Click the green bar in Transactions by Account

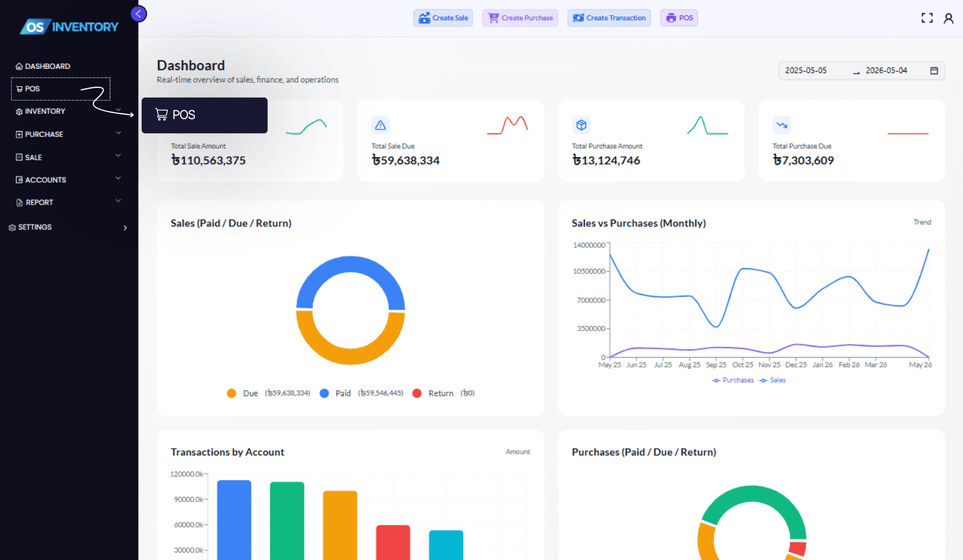287,521
